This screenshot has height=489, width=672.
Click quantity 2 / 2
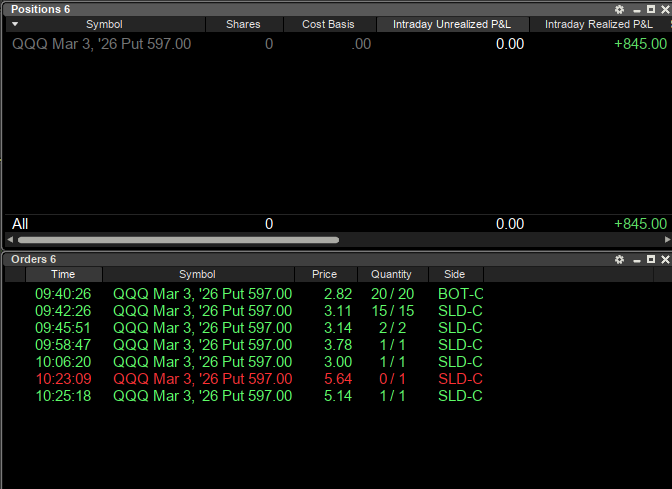coord(393,328)
